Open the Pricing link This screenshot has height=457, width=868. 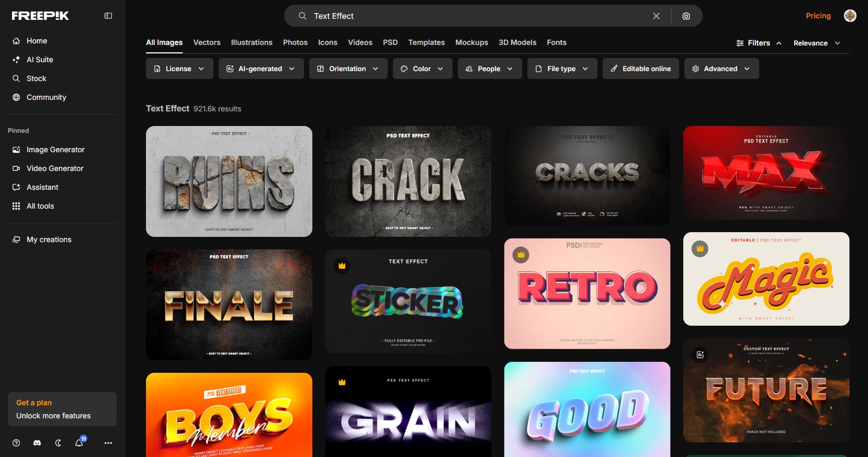click(x=818, y=16)
